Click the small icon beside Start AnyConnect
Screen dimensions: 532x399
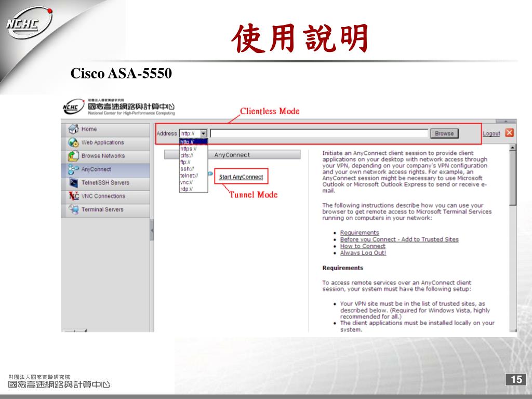point(210,174)
